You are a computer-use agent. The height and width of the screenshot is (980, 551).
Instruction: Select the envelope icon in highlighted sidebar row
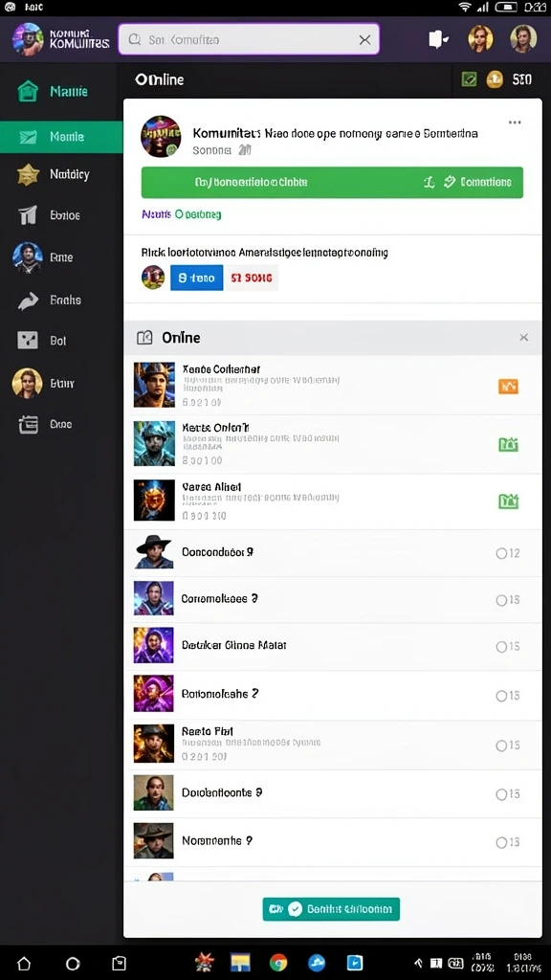(28, 137)
